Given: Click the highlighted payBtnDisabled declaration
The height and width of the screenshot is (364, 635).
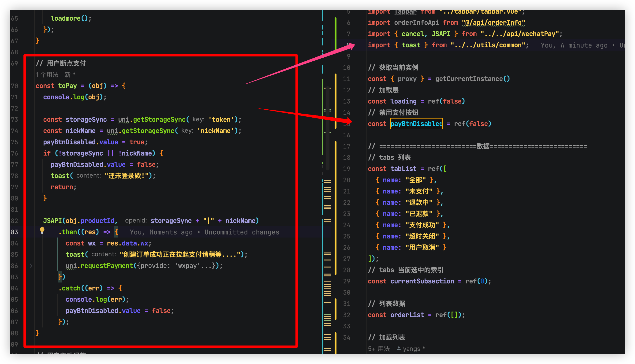Looking at the screenshot, I should point(416,124).
